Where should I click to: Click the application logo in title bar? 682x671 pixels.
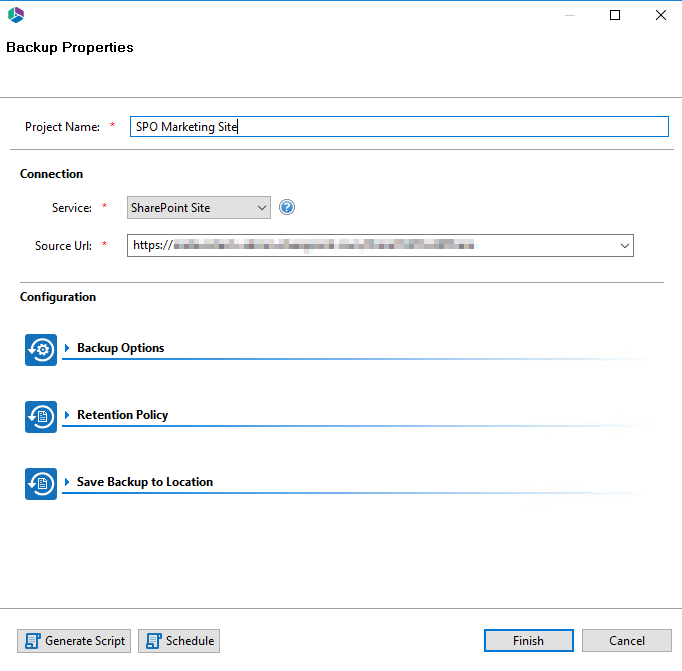pyautogui.click(x=15, y=15)
